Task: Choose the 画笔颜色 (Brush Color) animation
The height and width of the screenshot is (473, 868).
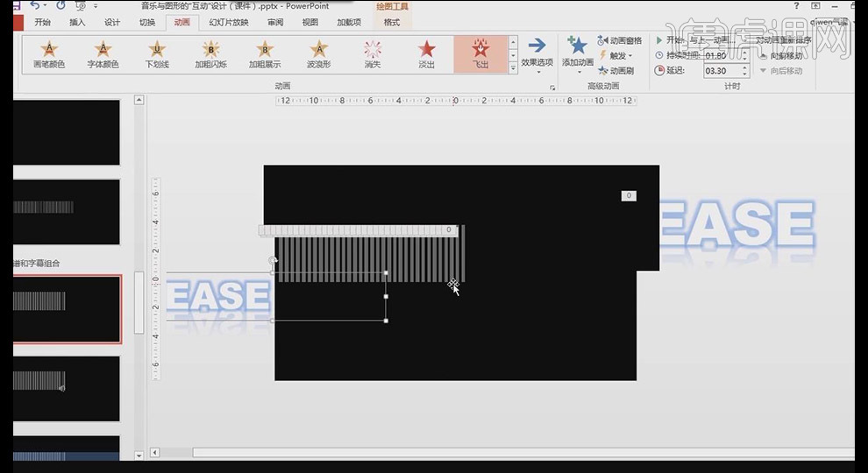Action: (x=49, y=53)
